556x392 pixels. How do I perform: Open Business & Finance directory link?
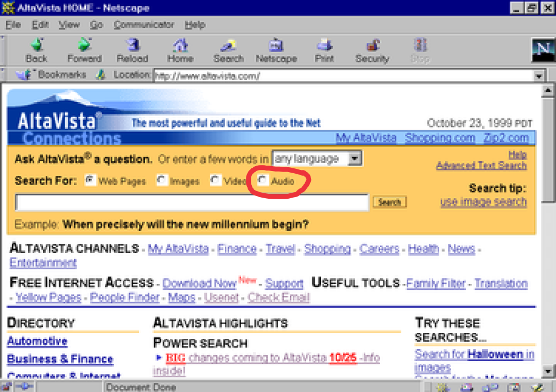tap(60, 359)
